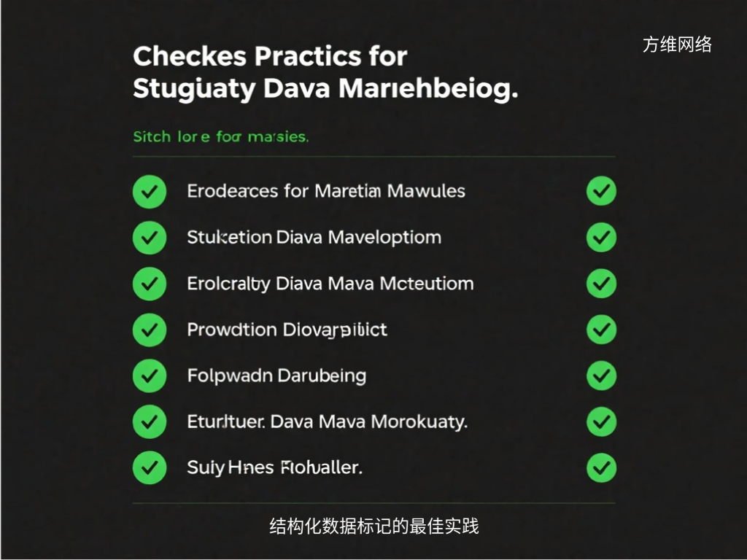
Task: Click the green subtitle Sitch lor e foo marsies
Action: tap(221, 136)
